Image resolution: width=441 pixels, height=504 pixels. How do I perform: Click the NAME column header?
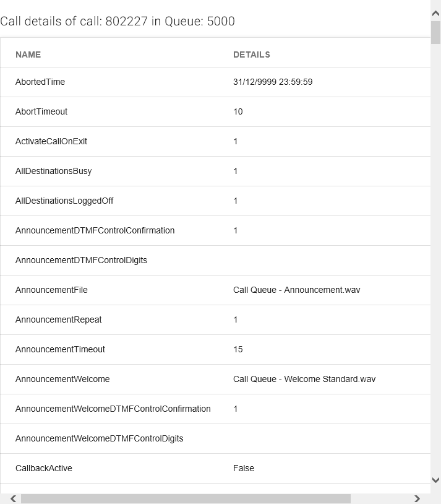28,54
